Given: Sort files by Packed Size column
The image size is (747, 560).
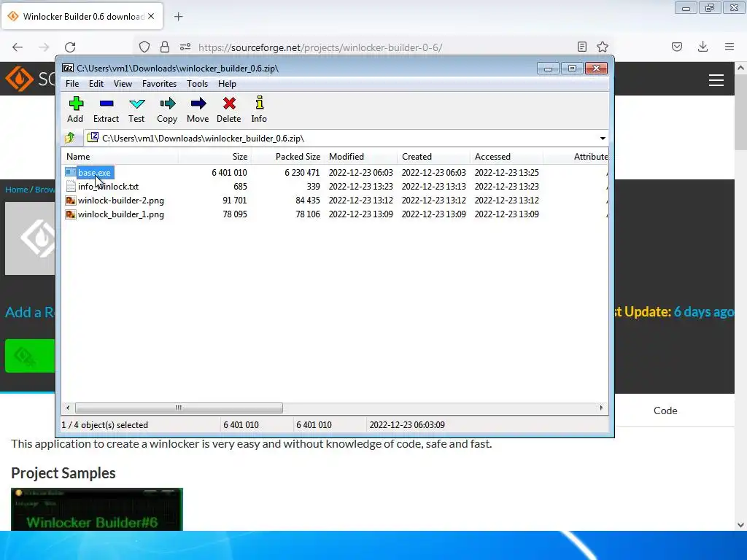Looking at the screenshot, I should pos(287,157).
